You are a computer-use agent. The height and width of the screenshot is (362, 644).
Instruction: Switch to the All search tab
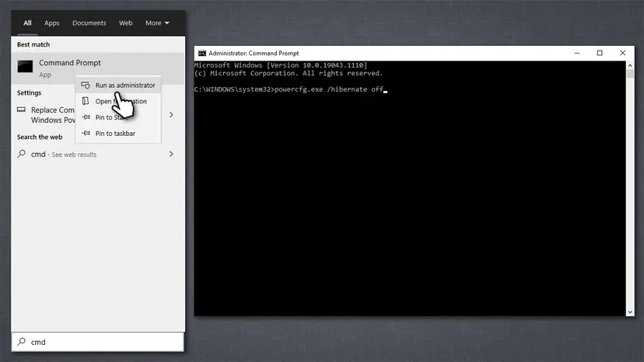pyautogui.click(x=27, y=23)
